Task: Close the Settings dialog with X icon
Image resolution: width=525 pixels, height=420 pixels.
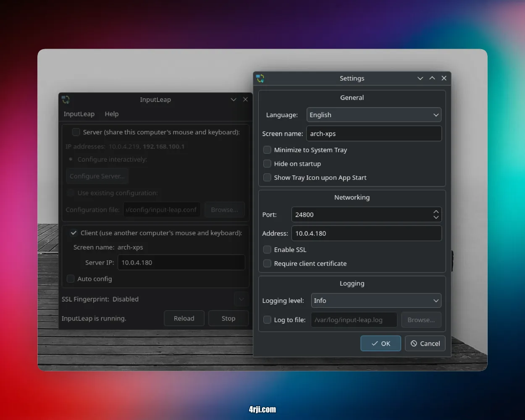Action: 444,79
